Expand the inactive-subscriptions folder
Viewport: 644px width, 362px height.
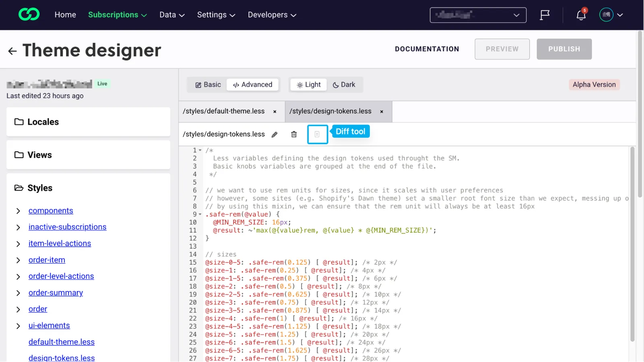click(18, 227)
